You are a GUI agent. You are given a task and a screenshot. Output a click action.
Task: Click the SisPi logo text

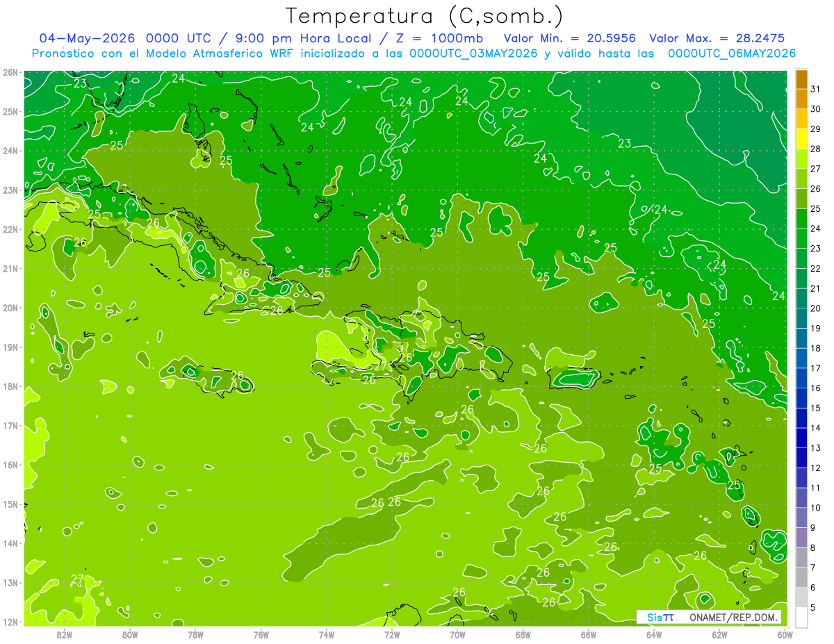point(660,617)
